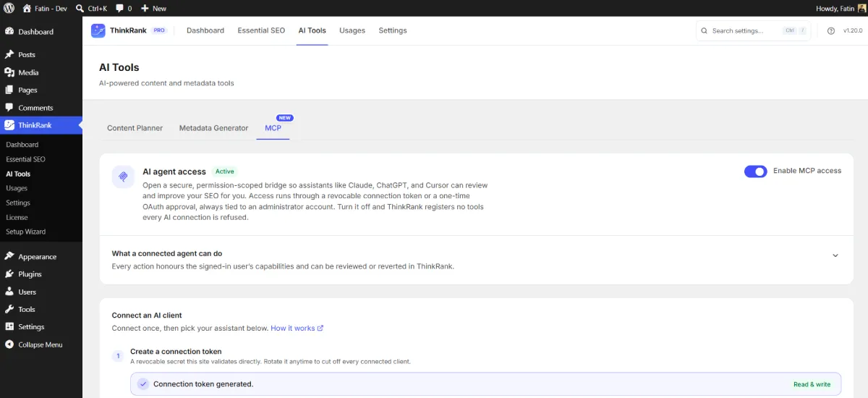Screen dimensions: 868x398
Task: Switch to the Metadata Generator tab
Action: pos(214,128)
